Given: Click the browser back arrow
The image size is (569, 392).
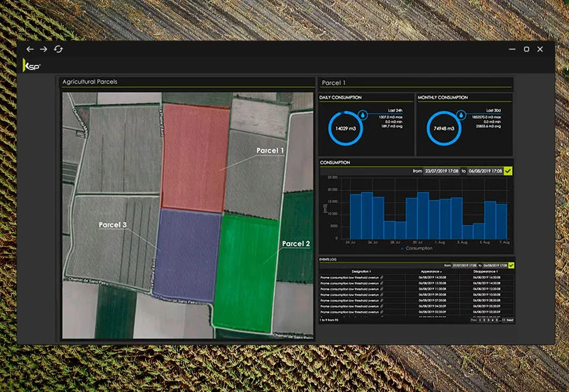Looking at the screenshot, I should pyautogui.click(x=30, y=49).
